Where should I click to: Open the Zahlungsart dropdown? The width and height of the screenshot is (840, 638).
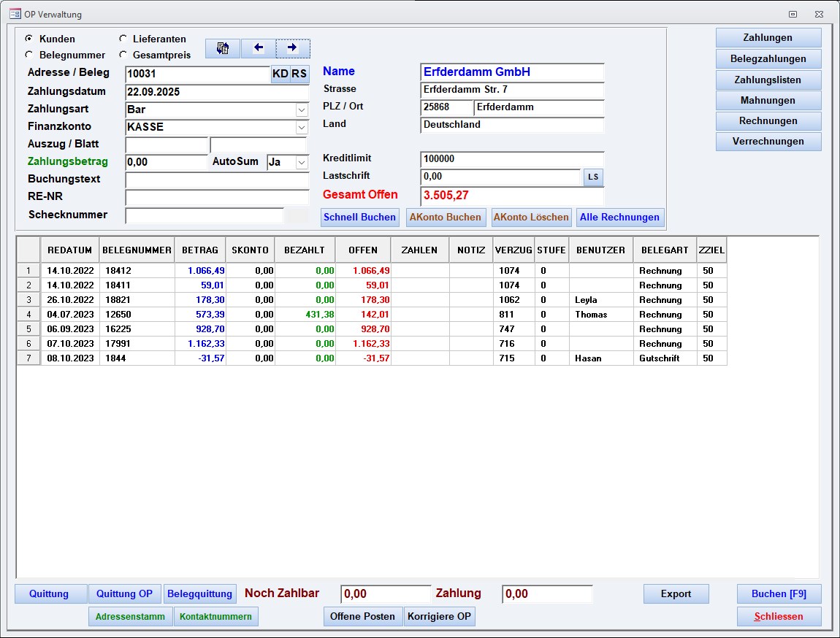pos(302,109)
